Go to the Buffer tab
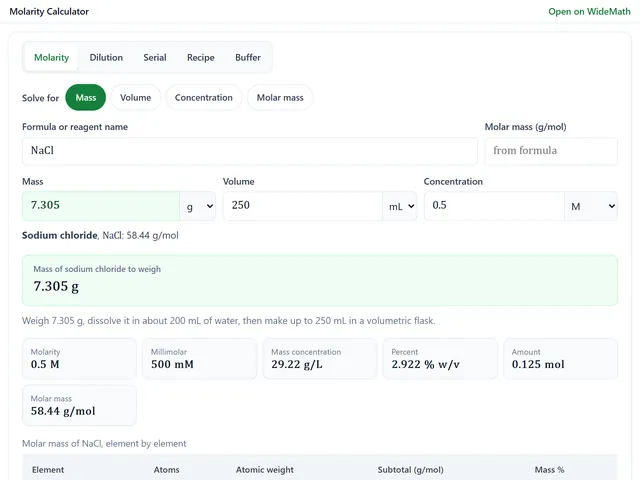This screenshot has width=640, height=480. [248, 58]
